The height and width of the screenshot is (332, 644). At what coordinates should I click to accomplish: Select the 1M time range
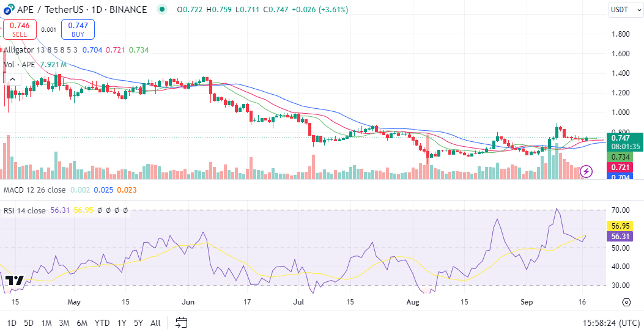46,323
